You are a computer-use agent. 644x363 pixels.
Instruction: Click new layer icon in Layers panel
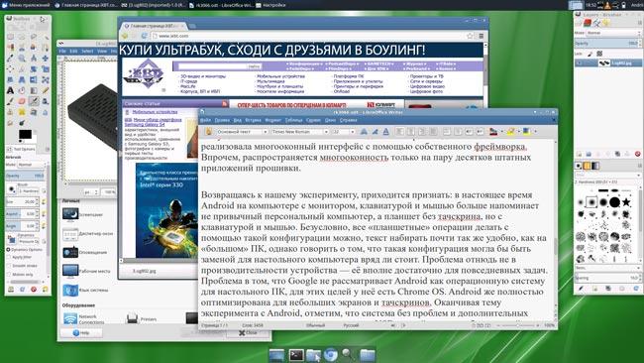pos(580,154)
